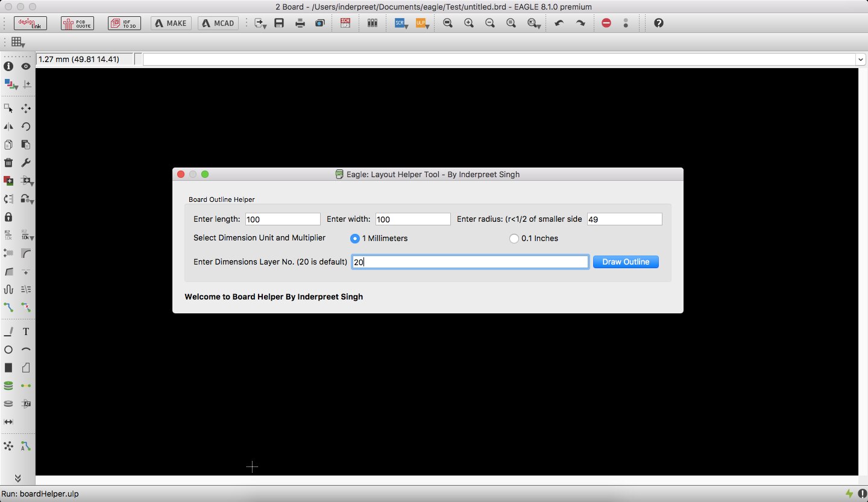Open the PCB Quote tool

(77, 23)
